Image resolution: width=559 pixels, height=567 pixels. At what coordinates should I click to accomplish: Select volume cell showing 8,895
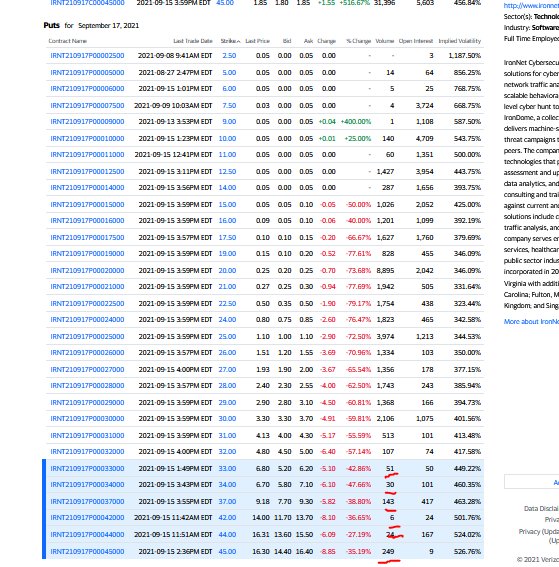point(385,270)
